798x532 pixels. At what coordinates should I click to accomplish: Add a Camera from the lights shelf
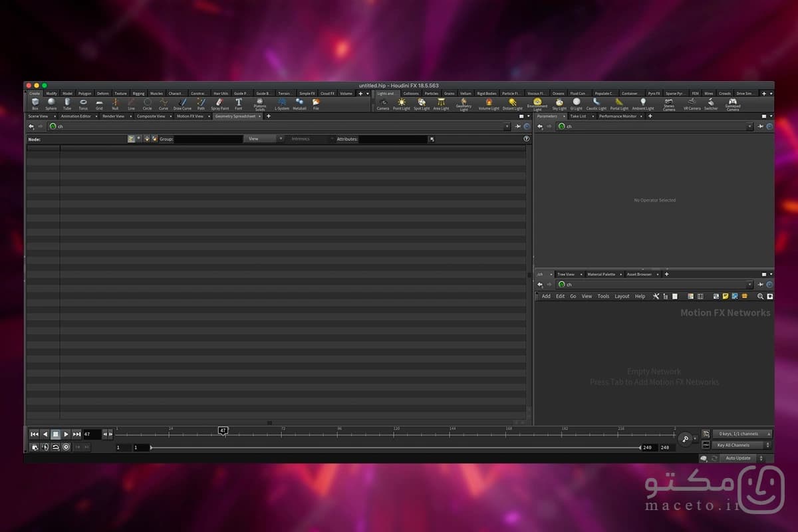tap(383, 104)
